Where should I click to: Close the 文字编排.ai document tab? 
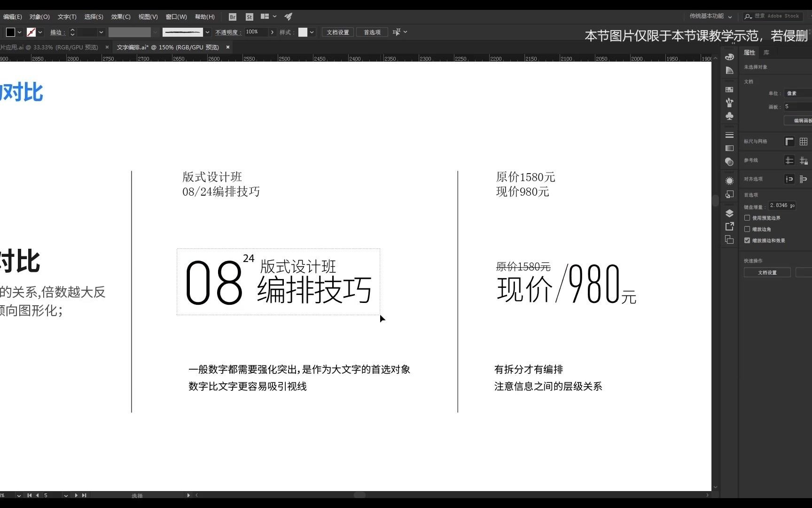[228, 47]
